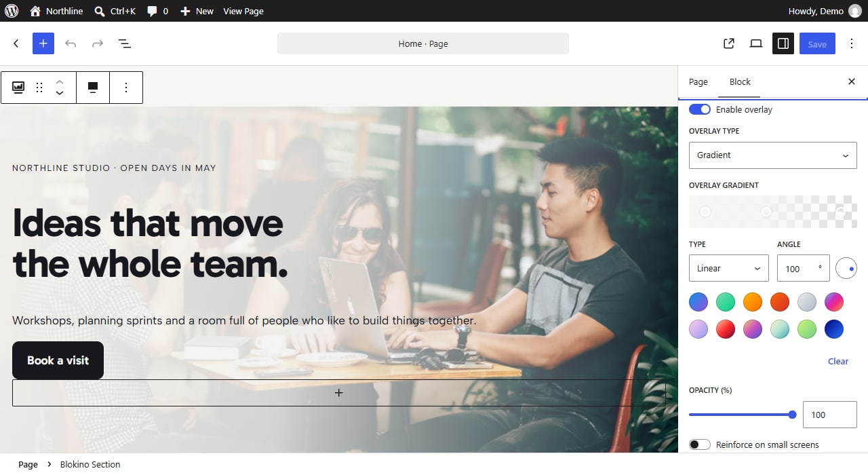
Task: Pick the light gray gradient swatch
Action: tap(807, 302)
